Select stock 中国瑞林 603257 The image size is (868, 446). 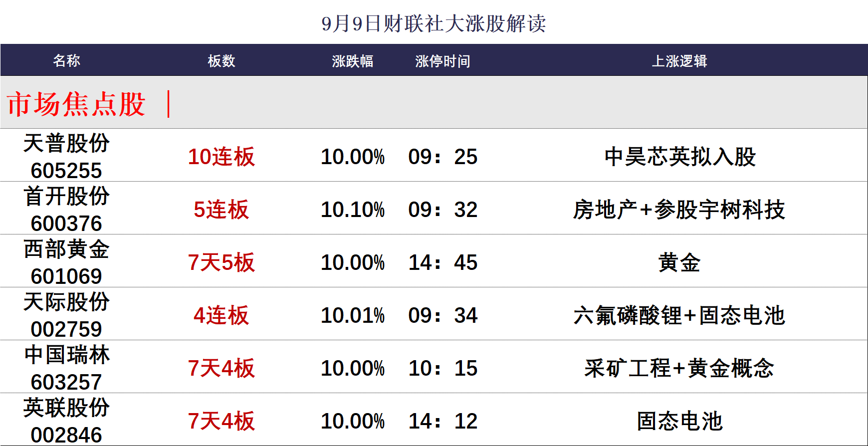pos(66,368)
